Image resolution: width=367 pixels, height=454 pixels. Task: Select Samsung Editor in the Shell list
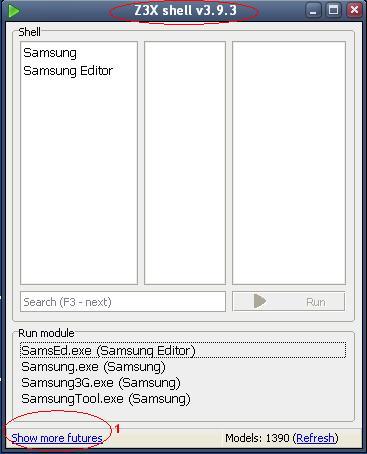point(68,71)
